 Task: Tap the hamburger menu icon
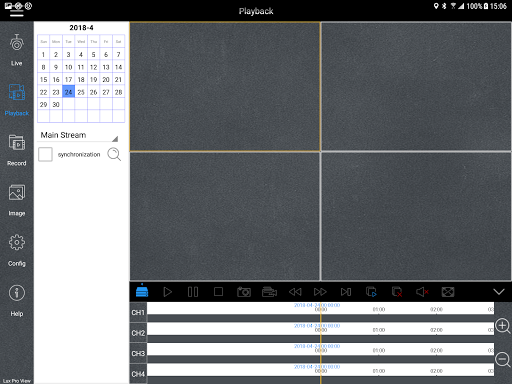coord(17,13)
